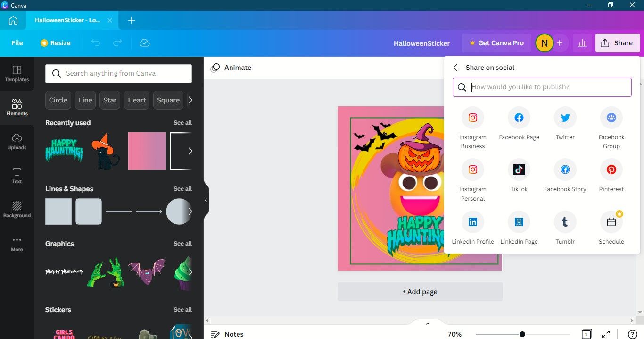Share to Facebook Group
Viewport: 644px width, 339px height.
[611, 128]
